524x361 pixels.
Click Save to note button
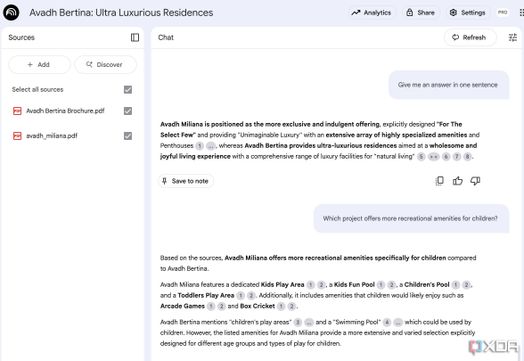[x=186, y=181]
